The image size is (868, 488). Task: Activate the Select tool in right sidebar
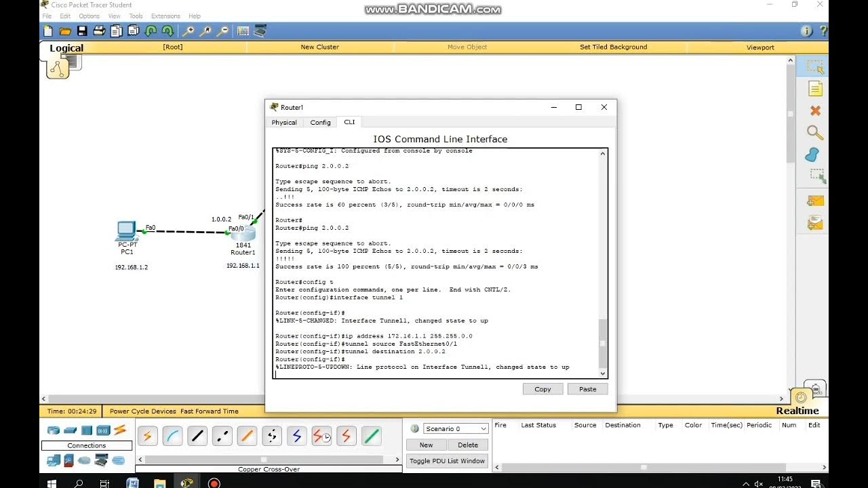click(815, 67)
